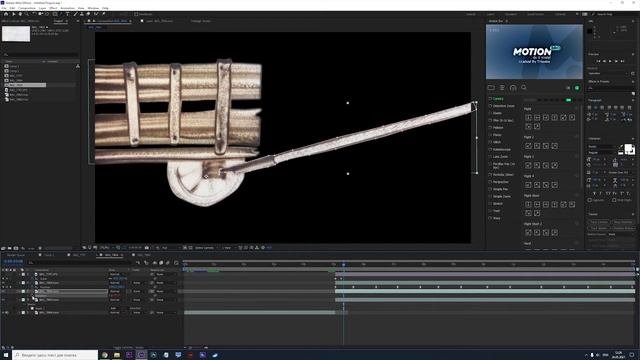Toggle visibility eye of bottom timeline layer
Viewport: 640px width, 360px height.
pyautogui.click(x=3, y=313)
